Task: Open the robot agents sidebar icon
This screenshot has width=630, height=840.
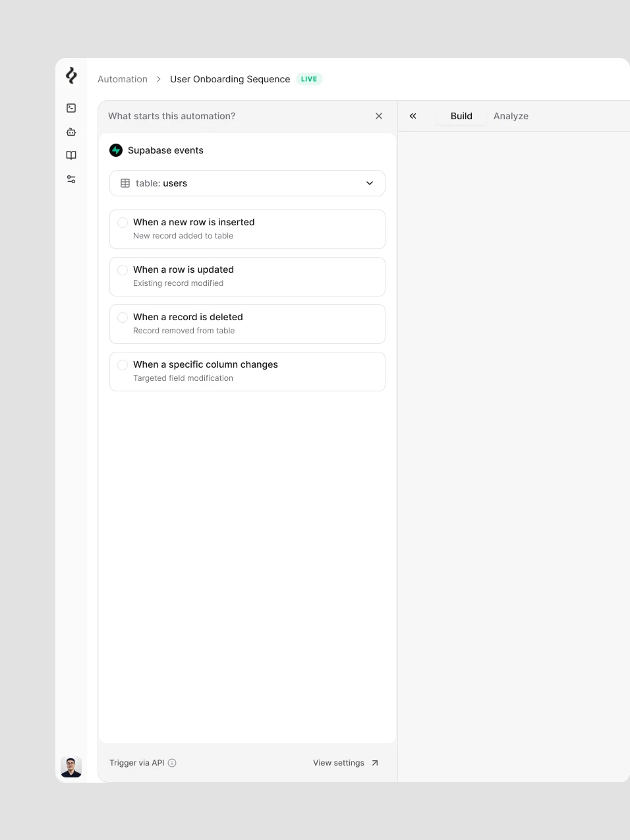Action: coord(71,132)
